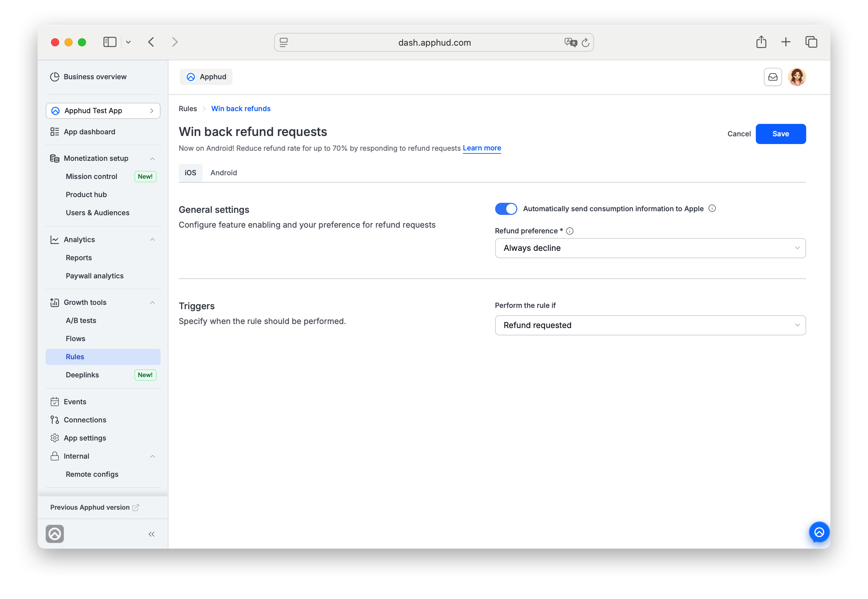Collapse the Analytics section
868x599 pixels.
pyautogui.click(x=153, y=240)
